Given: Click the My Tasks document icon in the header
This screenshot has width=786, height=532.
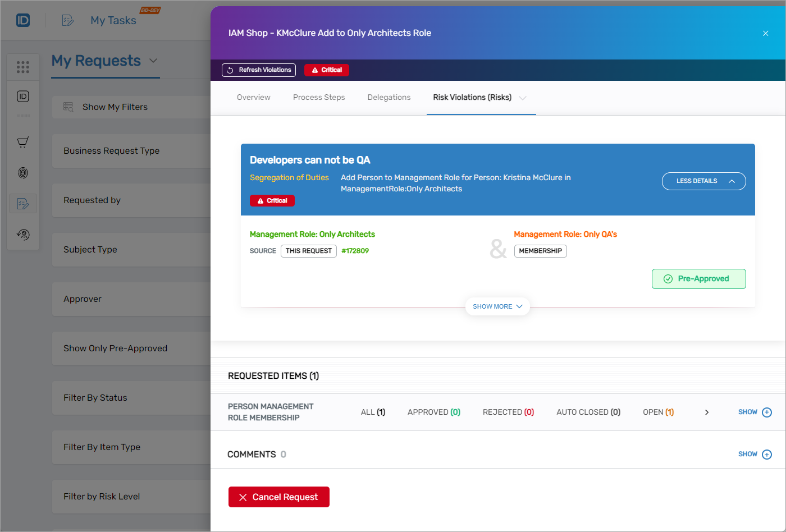Looking at the screenshot, I should [x=67, y=20].
